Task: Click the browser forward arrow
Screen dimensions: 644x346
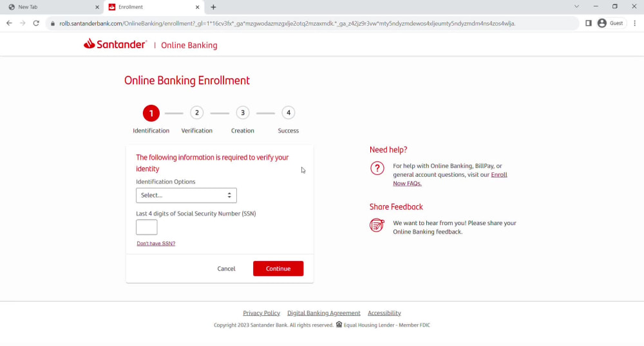Action: [23, 23]
